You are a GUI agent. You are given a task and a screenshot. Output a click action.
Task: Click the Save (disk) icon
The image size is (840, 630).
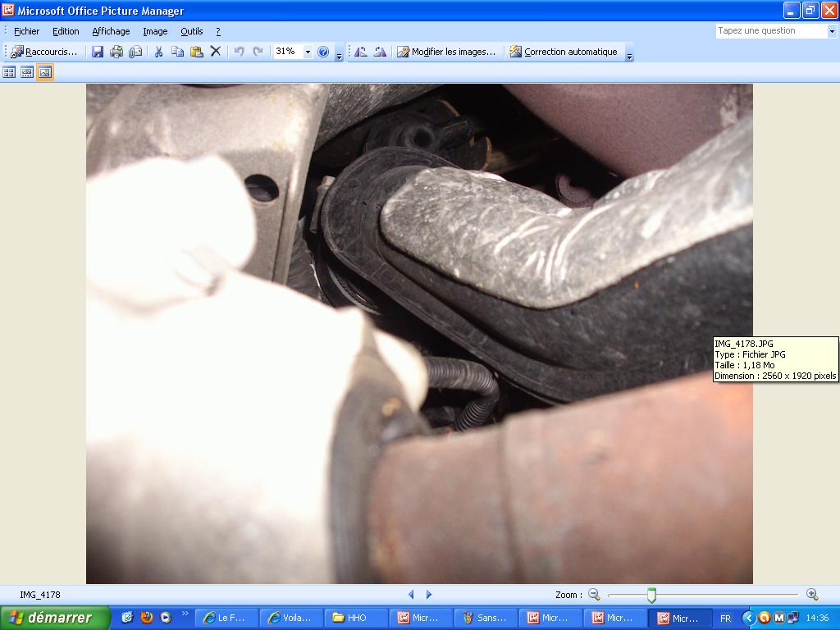[98, 52]
